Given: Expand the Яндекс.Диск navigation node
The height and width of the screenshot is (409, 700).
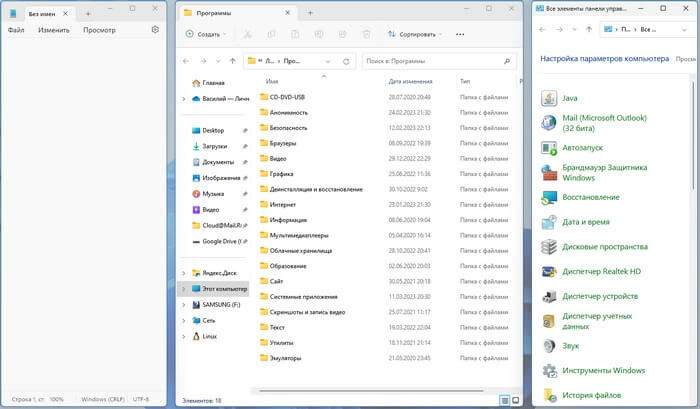Looking at the screenshot, I should (183, 273).
